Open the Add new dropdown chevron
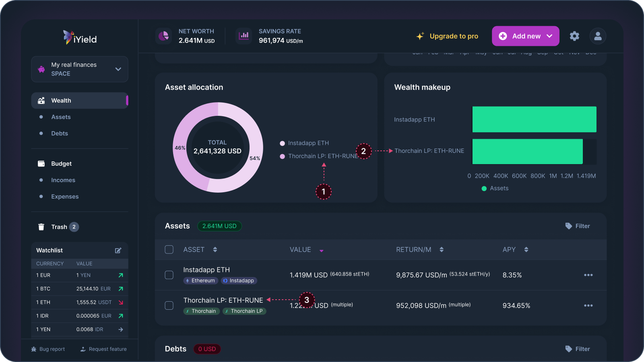Screen dimensions: 644x362 tap(549, 36)
